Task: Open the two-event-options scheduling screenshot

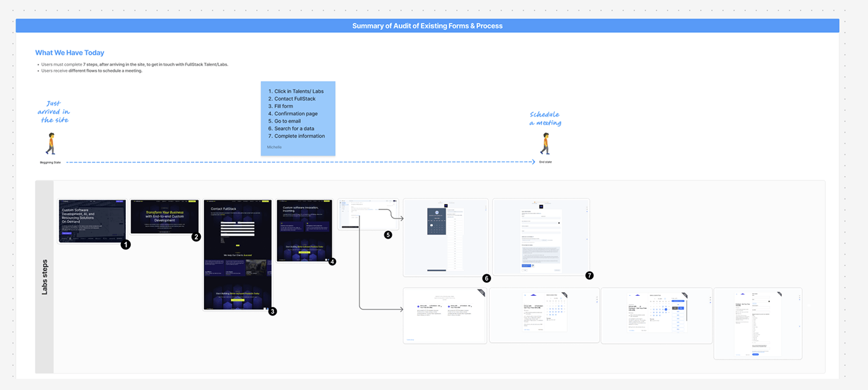Action: (x=445, y=315)
